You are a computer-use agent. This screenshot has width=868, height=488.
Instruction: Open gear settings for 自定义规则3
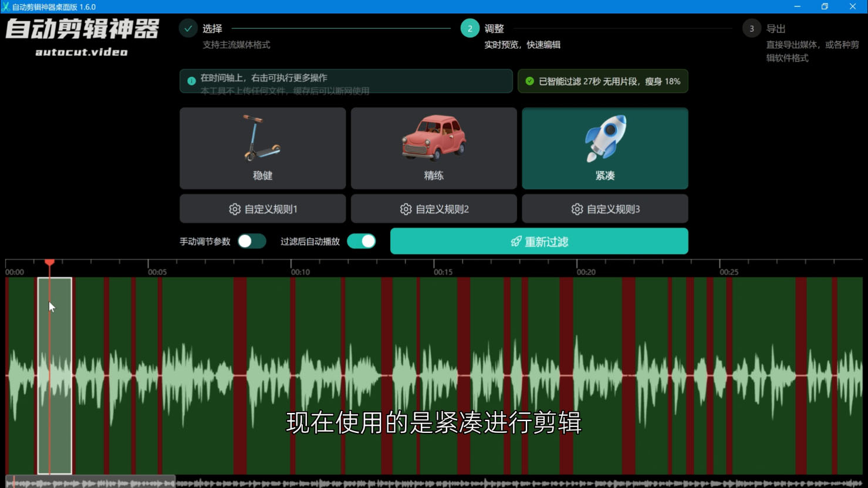[x=576, y=209]
